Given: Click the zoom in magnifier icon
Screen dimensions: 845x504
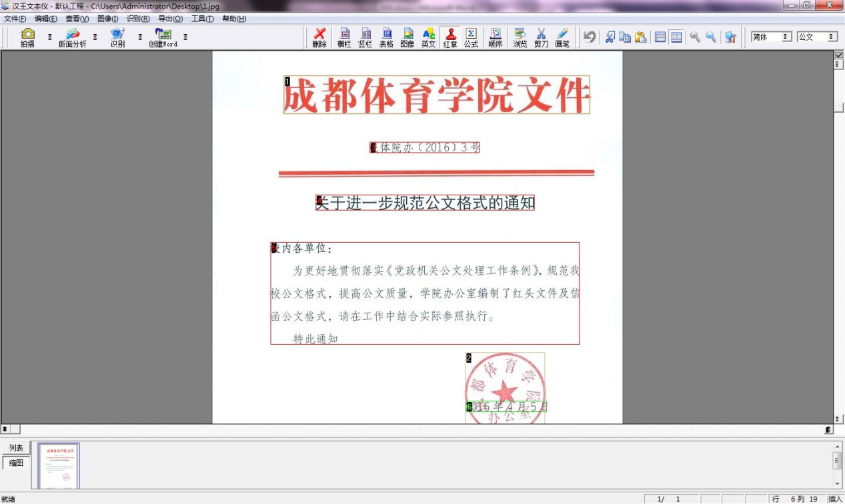Looking at the screenshot, I should coord(695,37).
